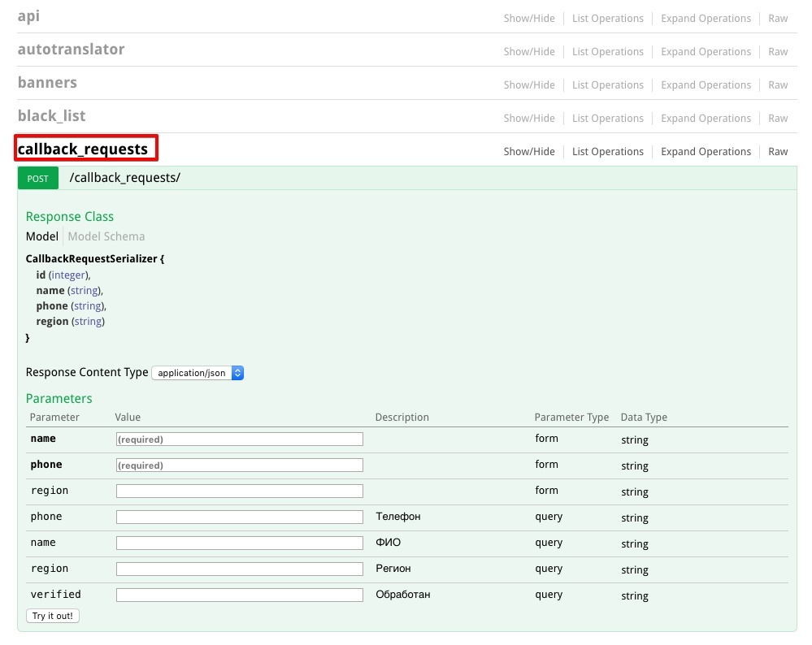Expand the banners resource heading
This screenshot has height=645, width=812.
tap(47, 83)
